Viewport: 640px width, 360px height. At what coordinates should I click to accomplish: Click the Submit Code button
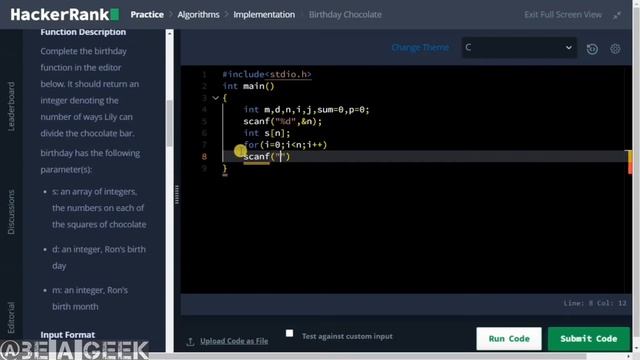pos(589,338)
